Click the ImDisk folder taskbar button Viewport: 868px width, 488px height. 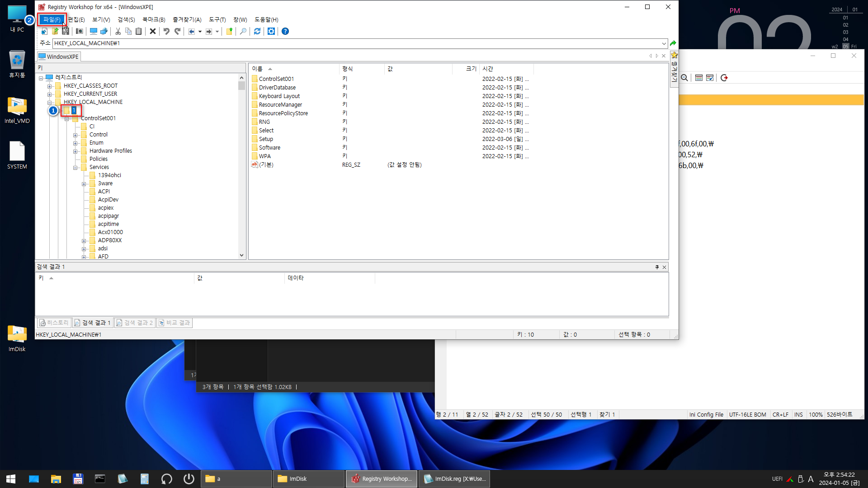pyautogui.click(x=308, y=479)
